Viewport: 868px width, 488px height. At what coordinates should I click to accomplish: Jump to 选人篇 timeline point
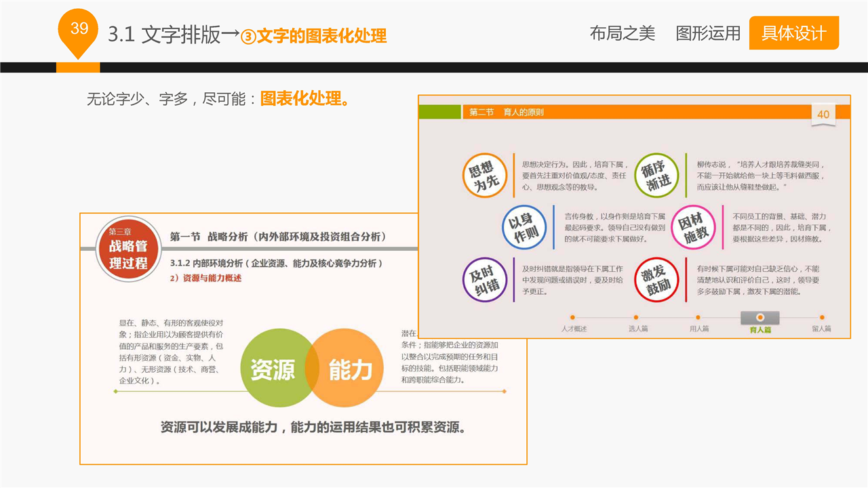click(636, 317)
